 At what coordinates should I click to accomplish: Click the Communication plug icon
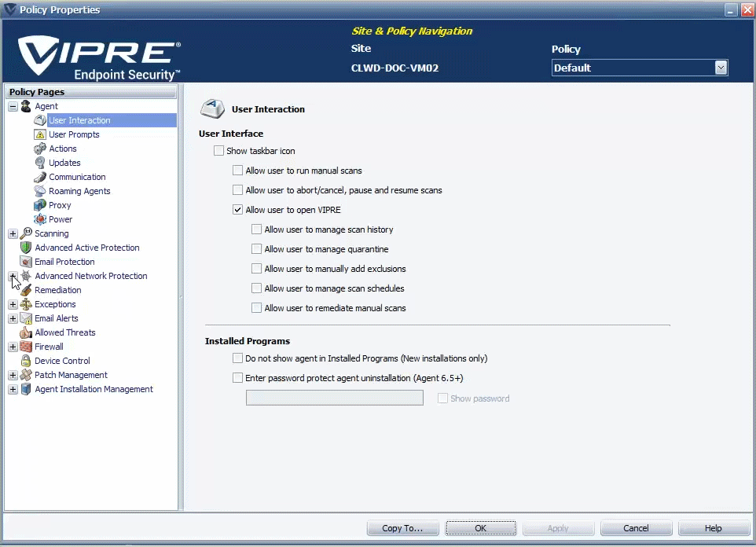tap(40, 177)
